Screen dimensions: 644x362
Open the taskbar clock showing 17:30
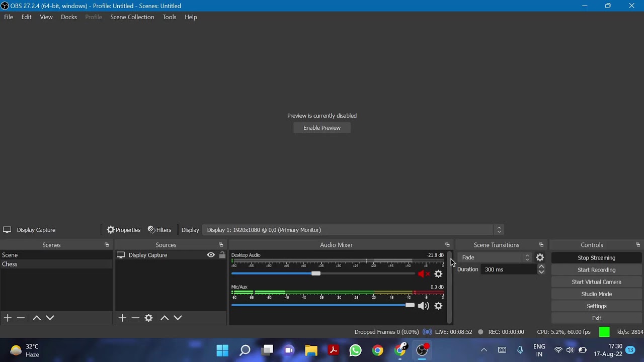[x=608, y=350]
